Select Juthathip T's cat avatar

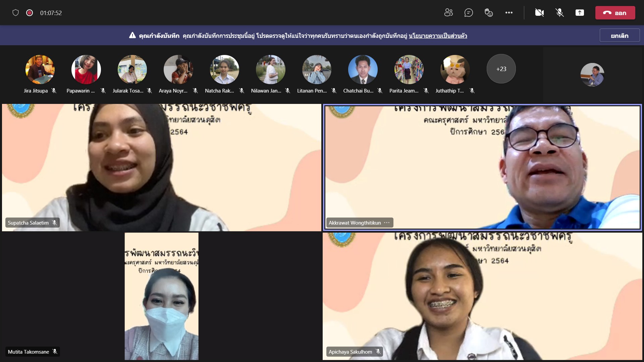[x=455, y=69]
